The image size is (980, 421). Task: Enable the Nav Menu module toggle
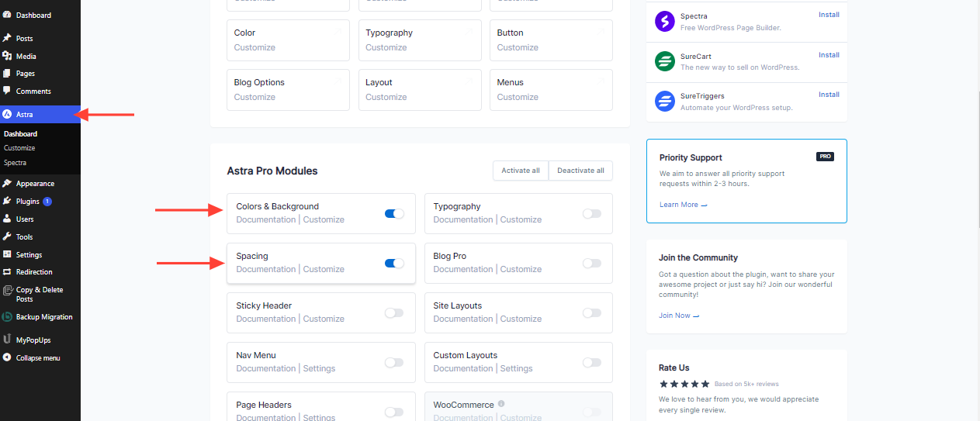(x=394, y=362)
